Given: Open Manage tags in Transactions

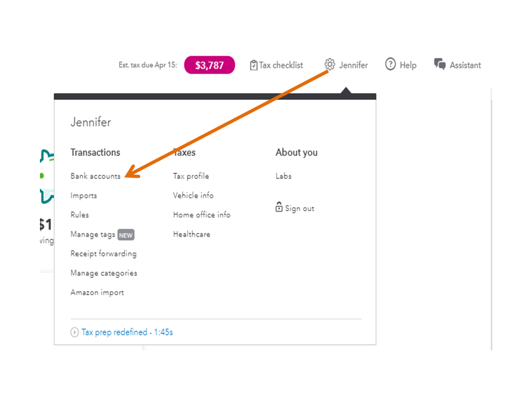Looking at the screenshot, I should 93,234.
